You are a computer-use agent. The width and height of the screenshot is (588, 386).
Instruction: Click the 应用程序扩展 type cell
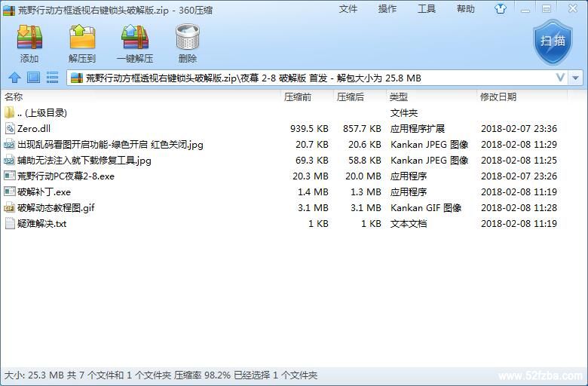click(418, 129)
